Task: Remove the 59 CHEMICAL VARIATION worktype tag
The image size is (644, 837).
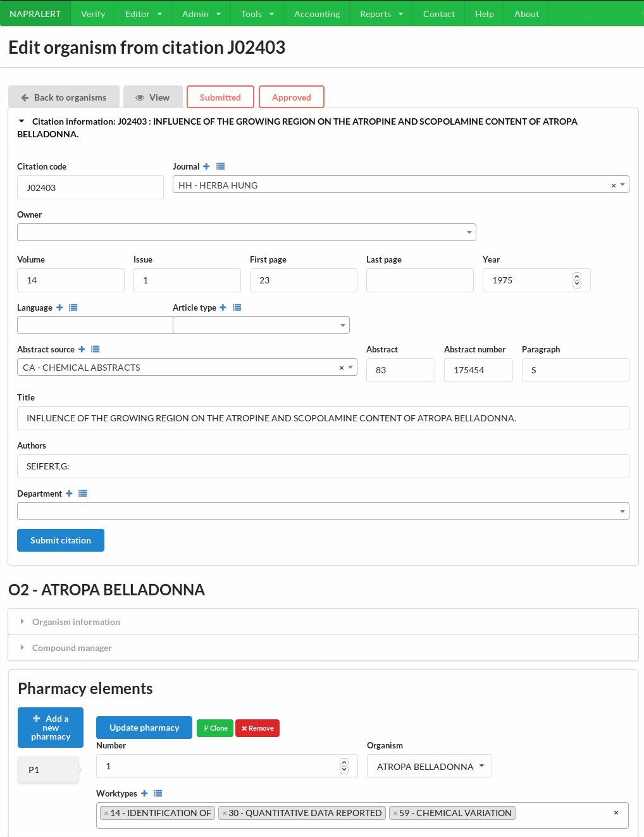Action: [395, 813]
